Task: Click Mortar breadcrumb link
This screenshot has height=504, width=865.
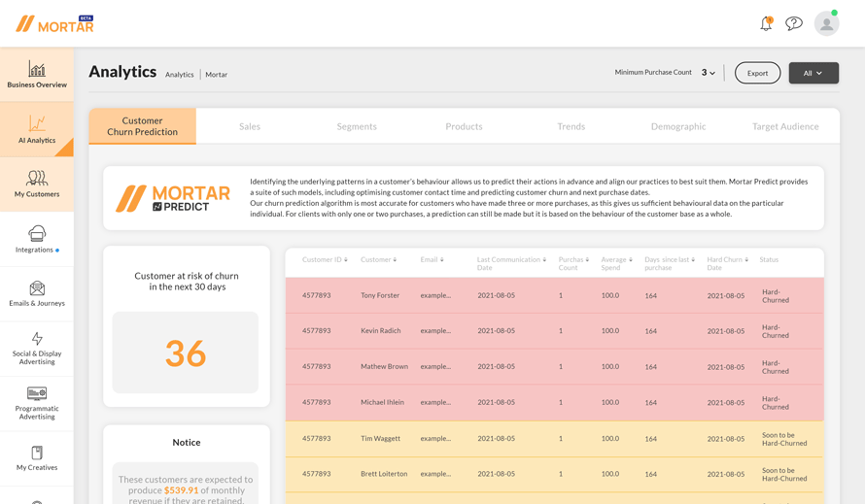Action: 216,75
